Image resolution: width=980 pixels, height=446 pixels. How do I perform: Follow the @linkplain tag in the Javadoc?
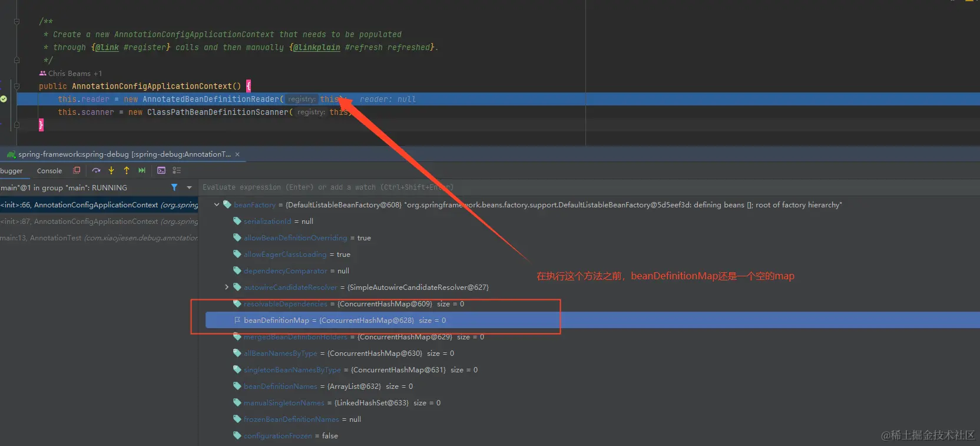click(316, 47)
